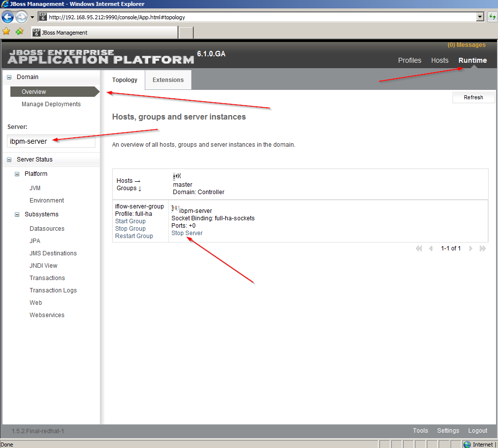Switch to the Extensions tab
This screenshot has width=498, height=448.
168,80
